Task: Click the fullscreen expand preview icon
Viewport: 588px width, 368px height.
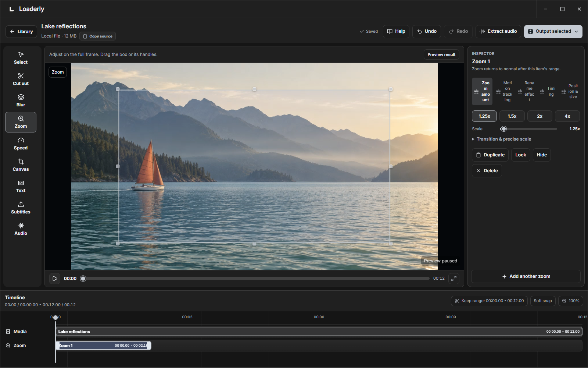Action: [454, 279]
